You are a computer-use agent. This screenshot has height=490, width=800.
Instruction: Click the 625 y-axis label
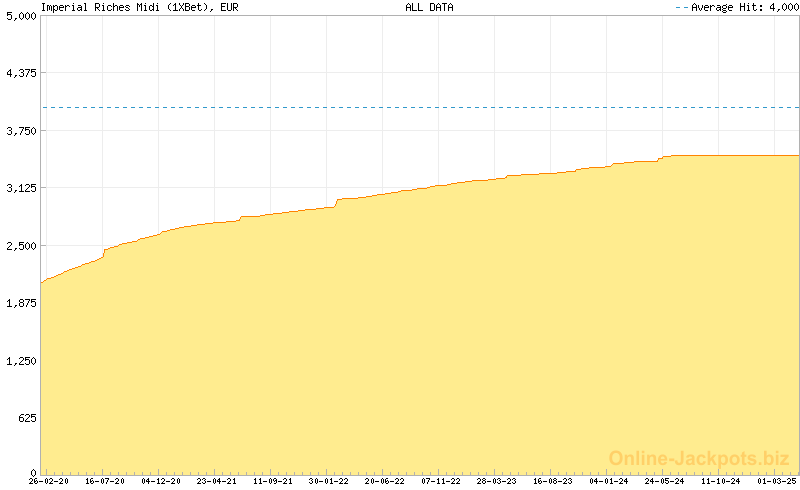click(x=26, y=418)
